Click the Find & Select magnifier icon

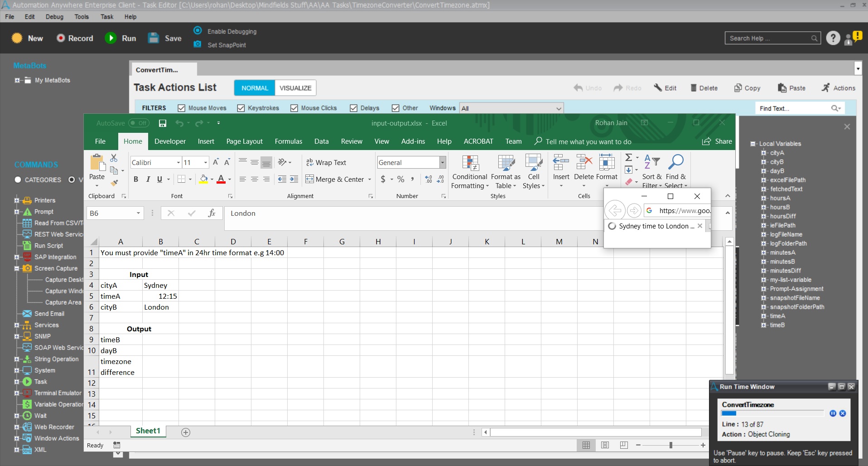point(675,162)
